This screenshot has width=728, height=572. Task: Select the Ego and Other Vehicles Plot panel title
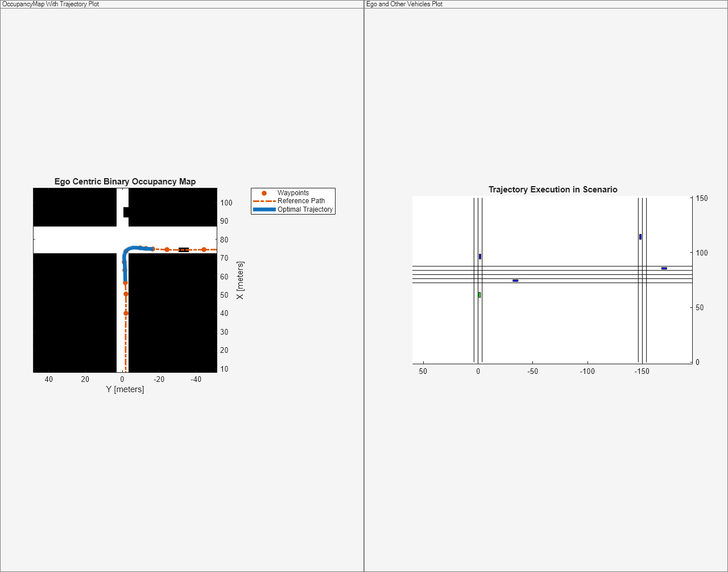[x=404, y=4]
